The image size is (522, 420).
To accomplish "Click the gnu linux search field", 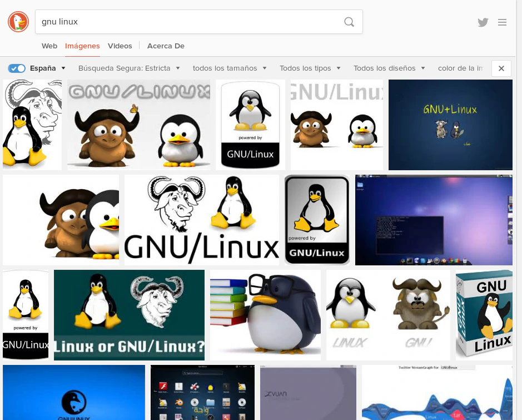I will (189, 22).
